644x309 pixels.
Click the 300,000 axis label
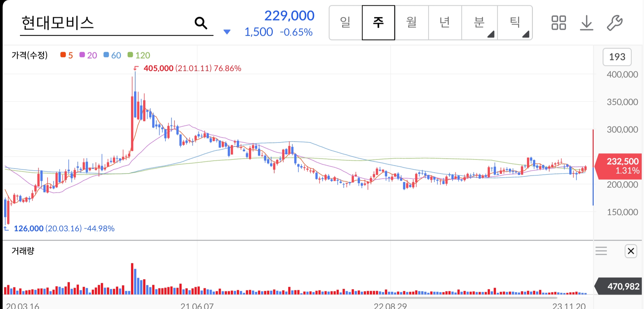click(622, 129)
